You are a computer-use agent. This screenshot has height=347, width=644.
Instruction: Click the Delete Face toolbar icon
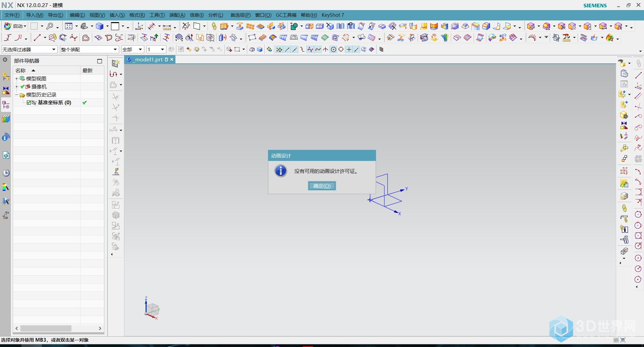[561, 26]
